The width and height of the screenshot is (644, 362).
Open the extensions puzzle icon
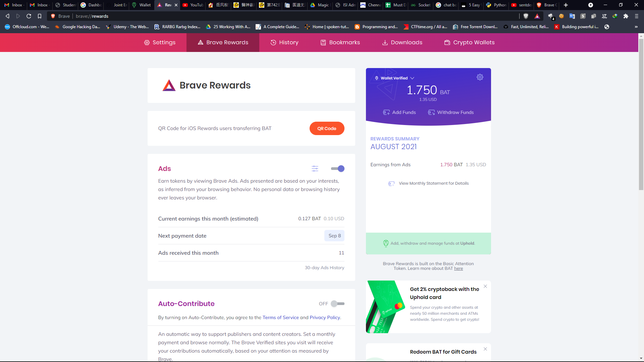tap(626, 16)
